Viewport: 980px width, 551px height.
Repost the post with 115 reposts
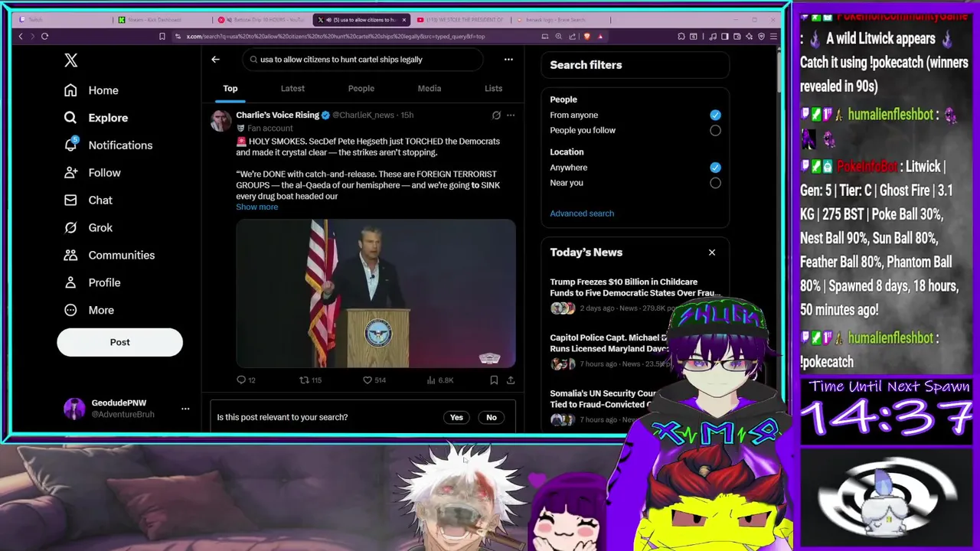pyautogui.click(x=310, y=380)
